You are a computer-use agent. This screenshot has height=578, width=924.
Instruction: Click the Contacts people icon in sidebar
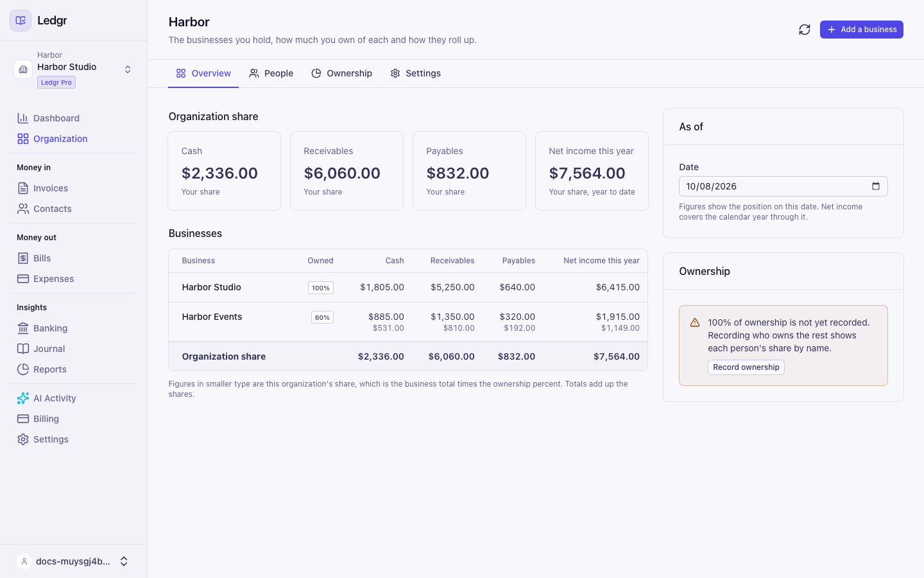[x=23, y=209]
